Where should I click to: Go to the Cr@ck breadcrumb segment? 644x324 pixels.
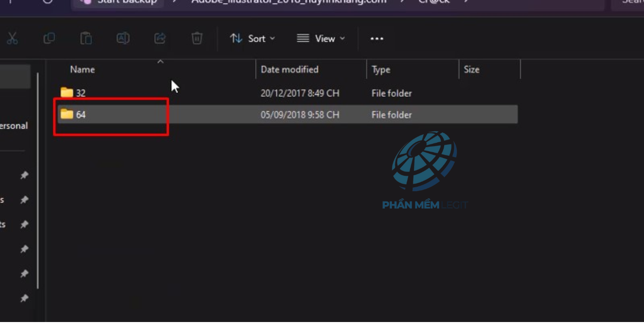tap(434, 2)
